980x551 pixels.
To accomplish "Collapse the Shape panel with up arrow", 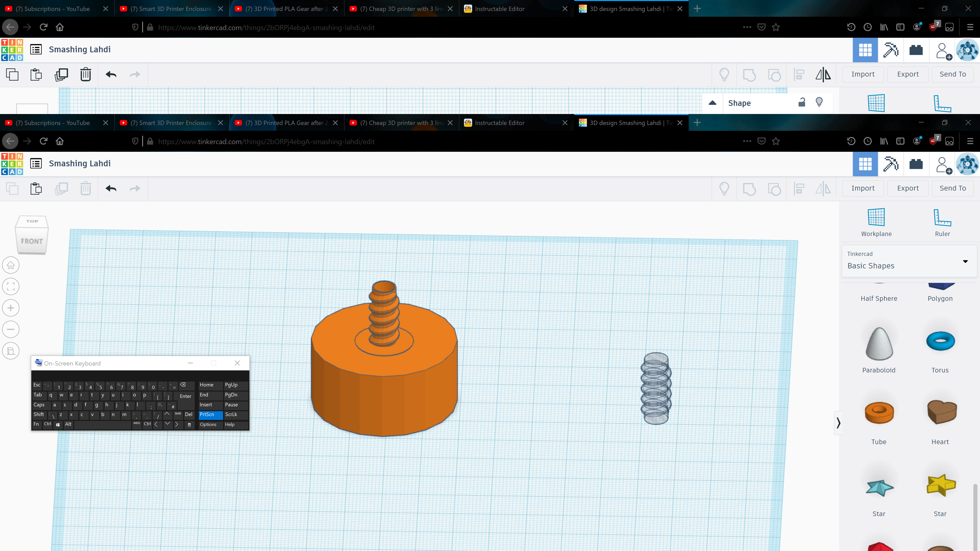I will coord(713,103).
